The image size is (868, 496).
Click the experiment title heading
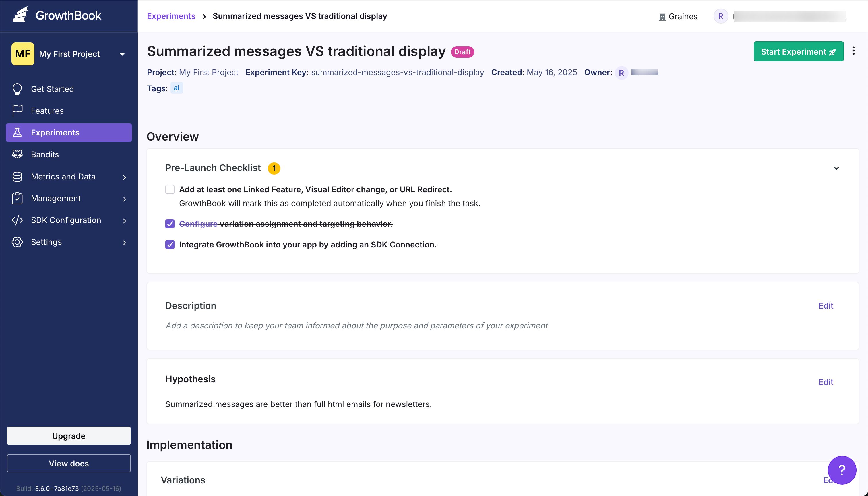[x=296, y=51]
